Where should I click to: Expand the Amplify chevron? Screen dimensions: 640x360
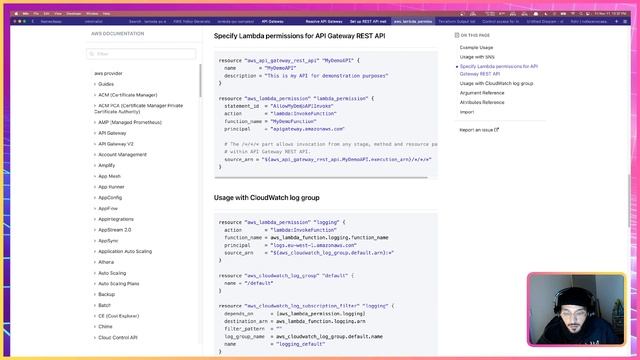pyautogui.click(x=95, y=165)
